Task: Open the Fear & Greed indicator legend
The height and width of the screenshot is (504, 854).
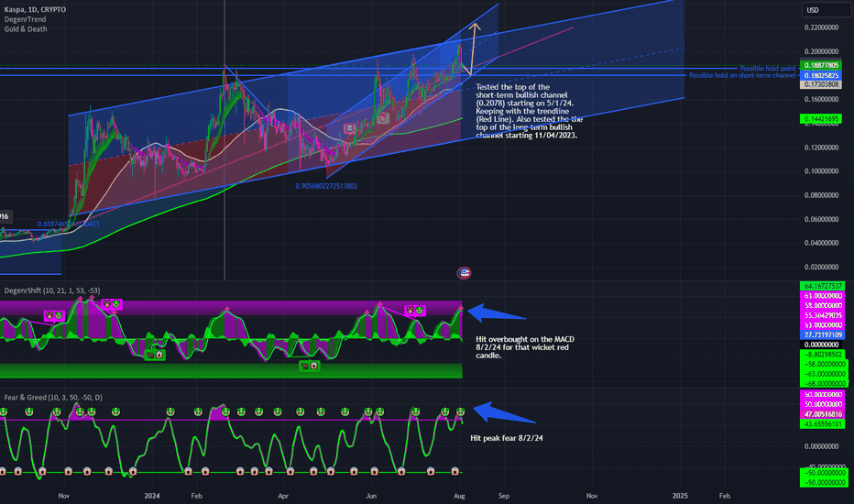Action: [x=53, y=397]
